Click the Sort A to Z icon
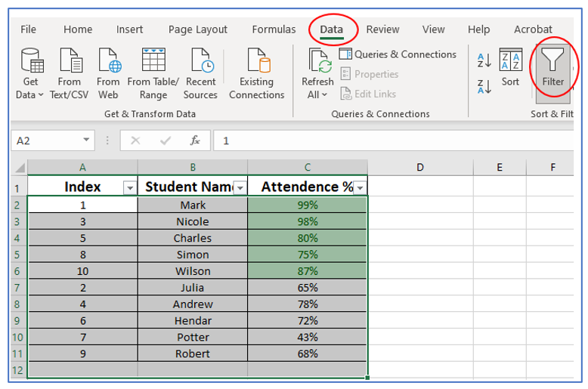588x389 pixels. click(484, 61)
